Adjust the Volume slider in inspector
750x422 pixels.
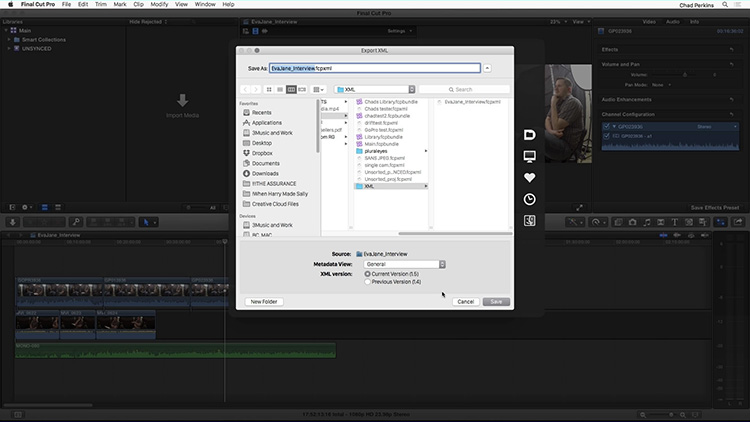click(x=684, y=75)
